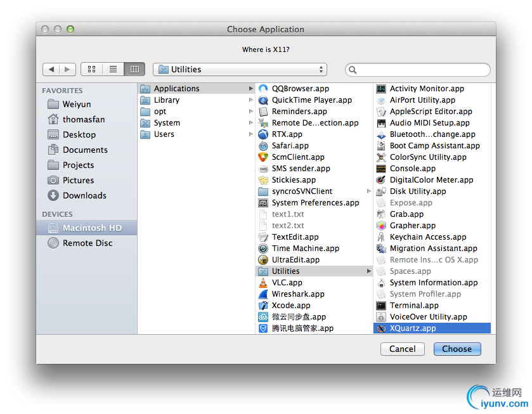Go back with the left arrow button
The height and width of the screenshot is (414, 532).
[x=51, y=69]
